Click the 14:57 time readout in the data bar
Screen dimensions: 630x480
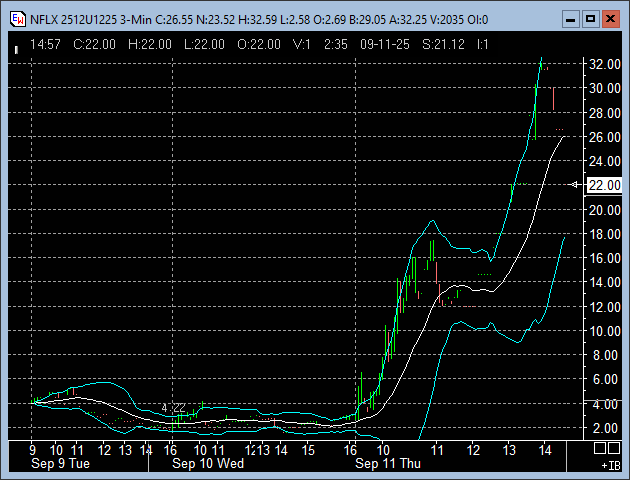pos(45,44)
